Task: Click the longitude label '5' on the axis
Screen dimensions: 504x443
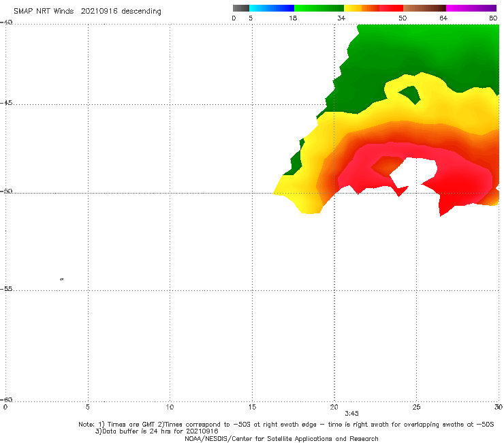Action: 87,407
